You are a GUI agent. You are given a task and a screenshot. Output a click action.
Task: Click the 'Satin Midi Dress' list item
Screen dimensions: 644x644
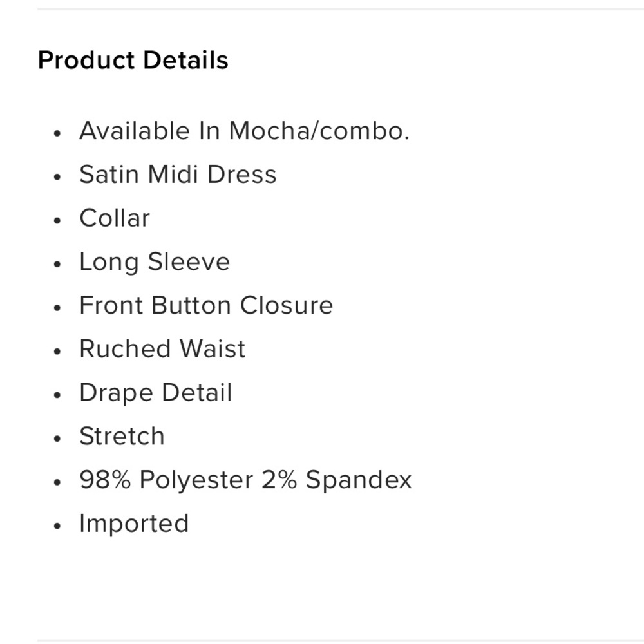tap(178, 175)
